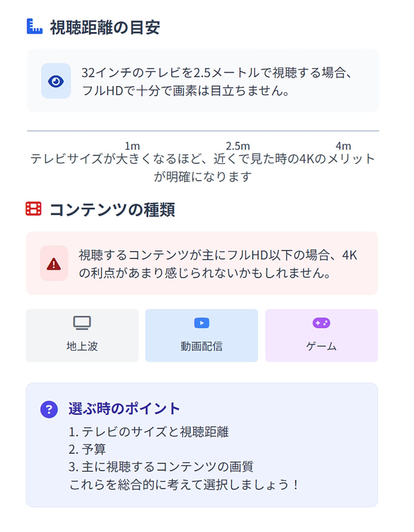
Task: Click the 2.5m distance label
Action: [x=238, y=146]
